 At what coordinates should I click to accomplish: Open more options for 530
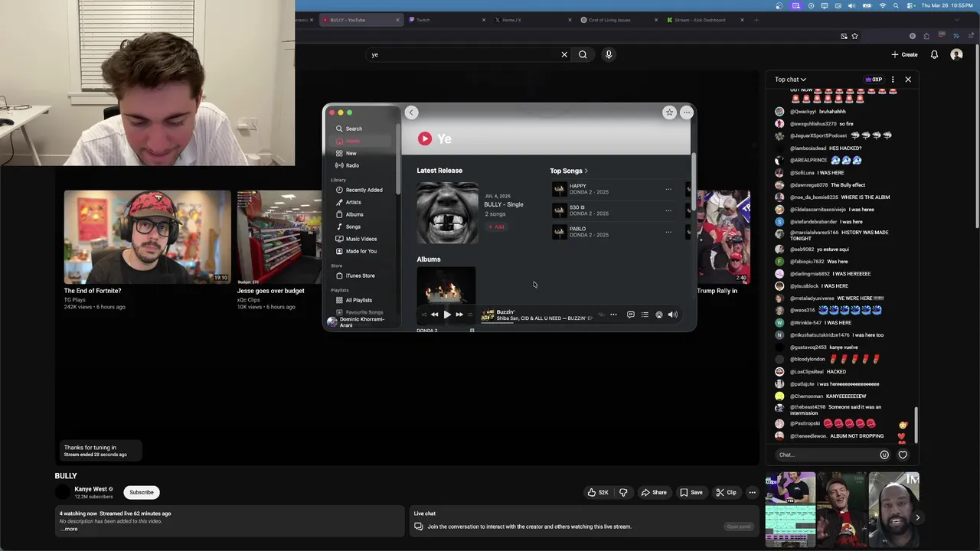[x=668, y=210]
